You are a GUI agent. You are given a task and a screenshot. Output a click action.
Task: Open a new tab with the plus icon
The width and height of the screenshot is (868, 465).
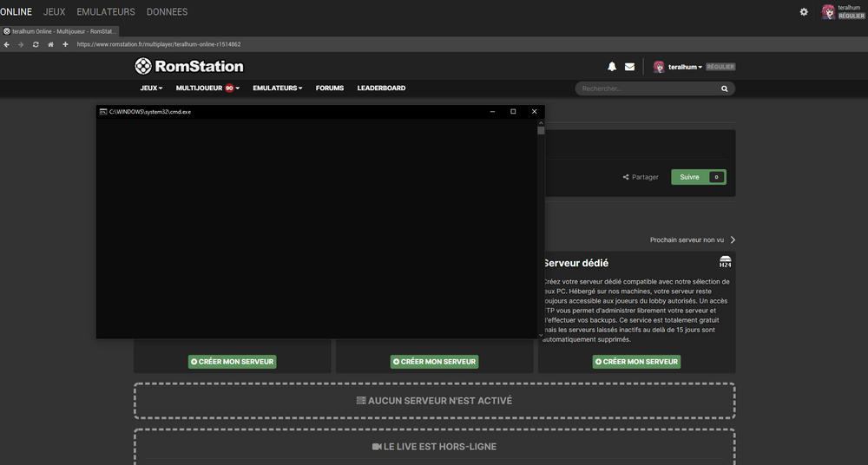pyautogui.click(x=65, y=44)
